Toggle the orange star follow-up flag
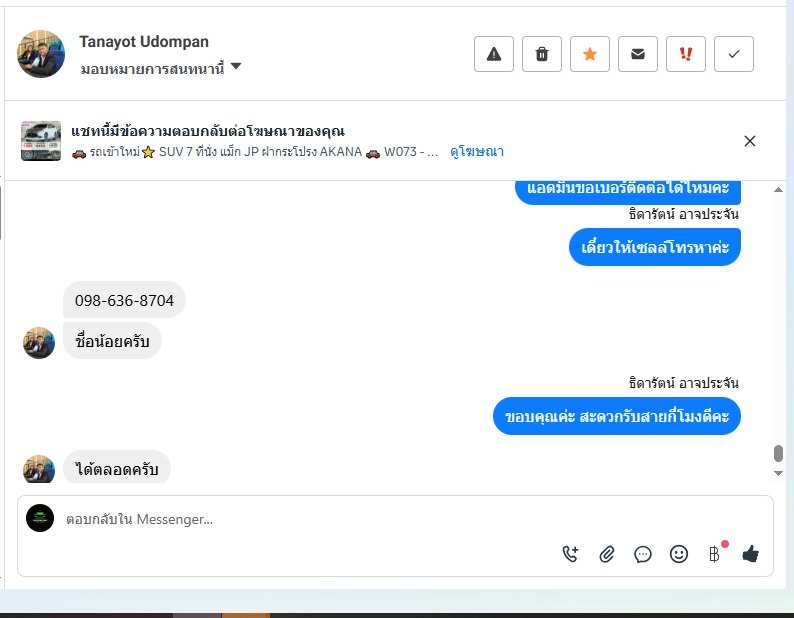This screenshot has height=618, width=794. click(x=590, y=54)
